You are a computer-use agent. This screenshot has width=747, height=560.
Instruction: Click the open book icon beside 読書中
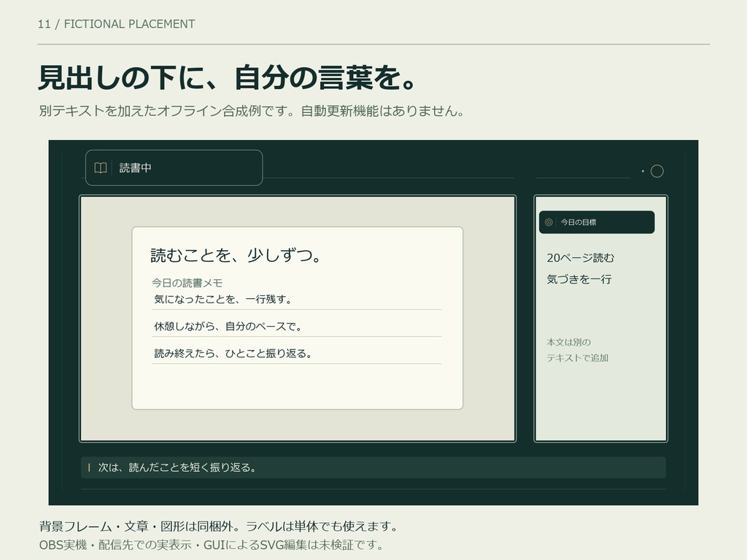[100, 168]
